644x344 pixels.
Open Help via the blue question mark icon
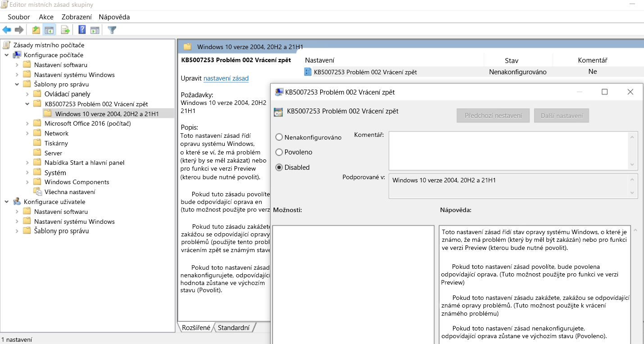82,30
